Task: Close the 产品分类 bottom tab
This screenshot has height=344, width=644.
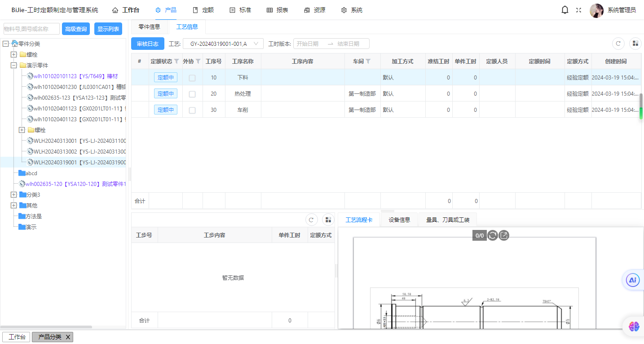Action: click(68, 337)
